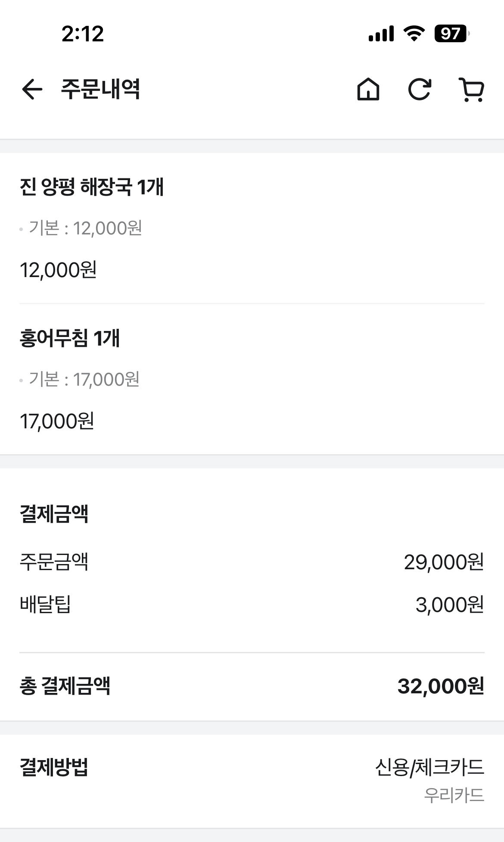This screenshot has width=504, height=842.
Task: Tap the 기본 : 12,000원 option line
Action: [85, 228]
